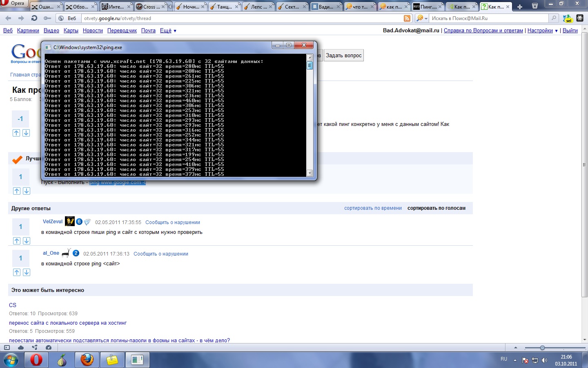Downvote the question with down arrow
The width and height of the screenshot is (588, 368).
point(26,133)
